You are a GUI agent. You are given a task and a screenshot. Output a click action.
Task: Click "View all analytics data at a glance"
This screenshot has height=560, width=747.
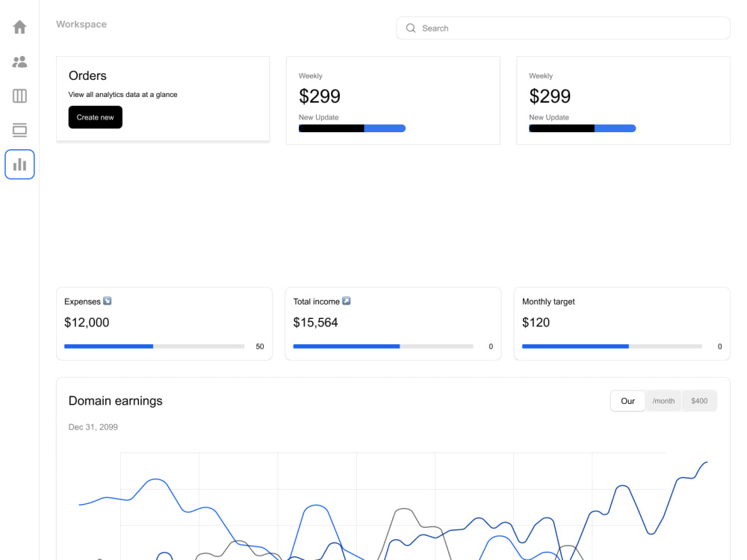pos(123,94)
